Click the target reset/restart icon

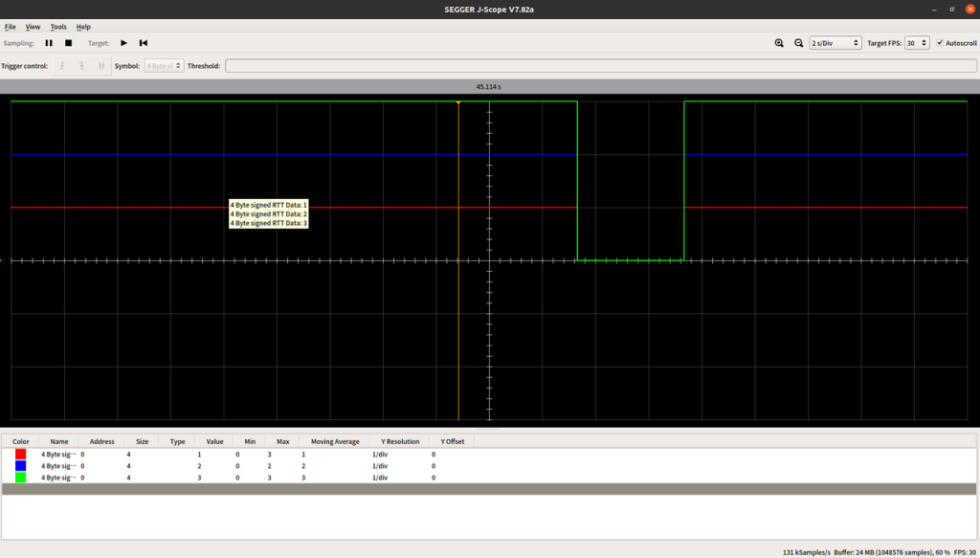pyautogui.click(x=144, y=43)
